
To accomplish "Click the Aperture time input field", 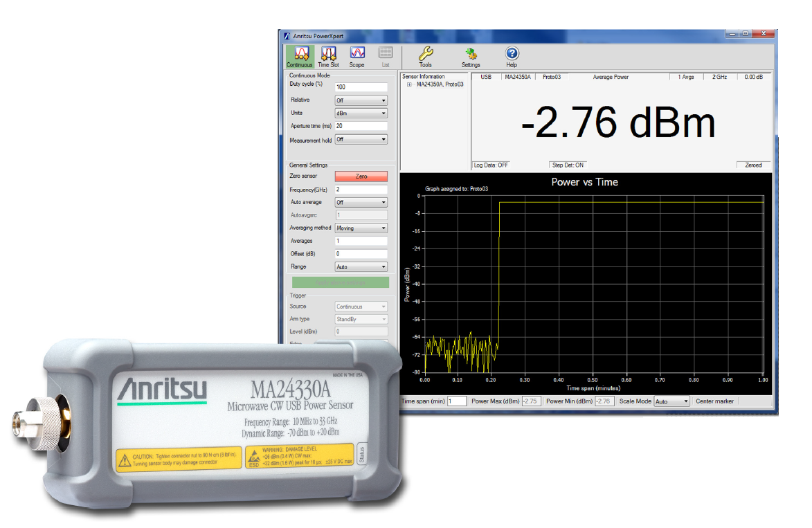I will click(361, 126).
